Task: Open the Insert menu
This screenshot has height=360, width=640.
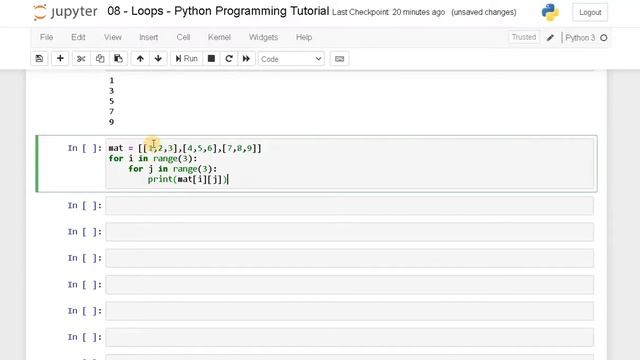Action: click(x=149, y=37)
